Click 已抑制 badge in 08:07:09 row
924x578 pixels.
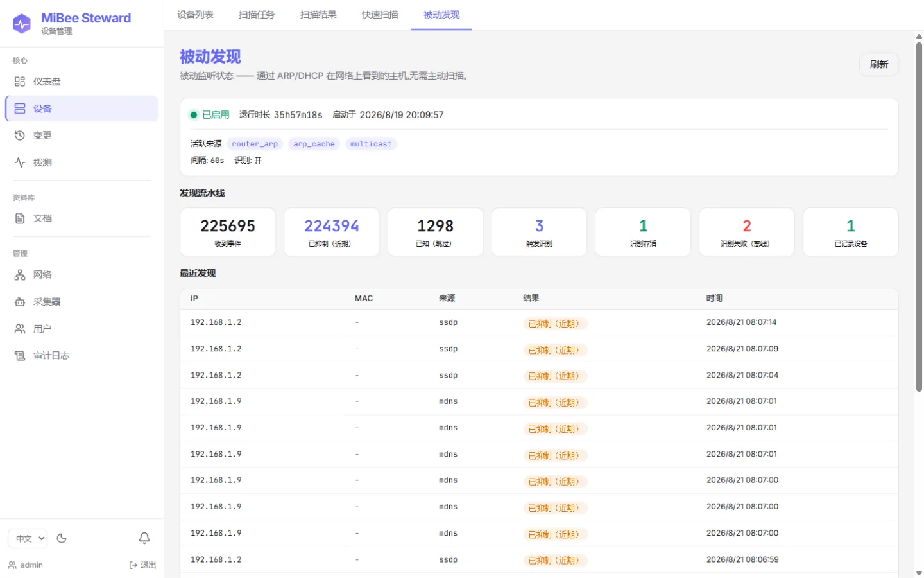point(555,350)
